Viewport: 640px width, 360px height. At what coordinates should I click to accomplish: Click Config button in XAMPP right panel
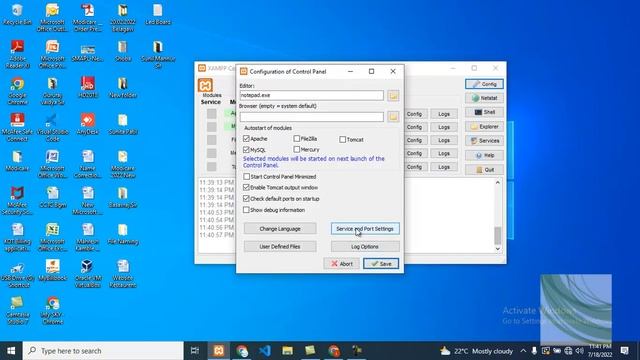coord(484,84)
